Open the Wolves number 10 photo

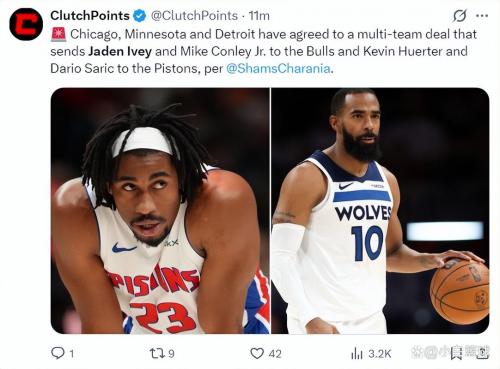tap(380, 211)
